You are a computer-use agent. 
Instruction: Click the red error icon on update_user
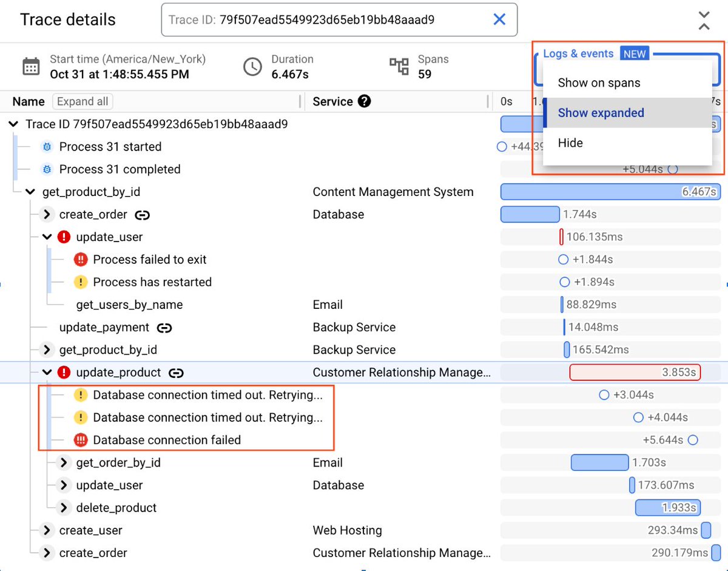pyautogui.click(x=64, y=237)
